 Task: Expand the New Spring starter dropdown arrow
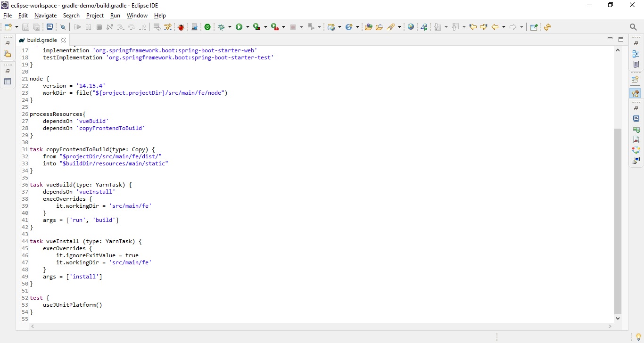point(357,27)
